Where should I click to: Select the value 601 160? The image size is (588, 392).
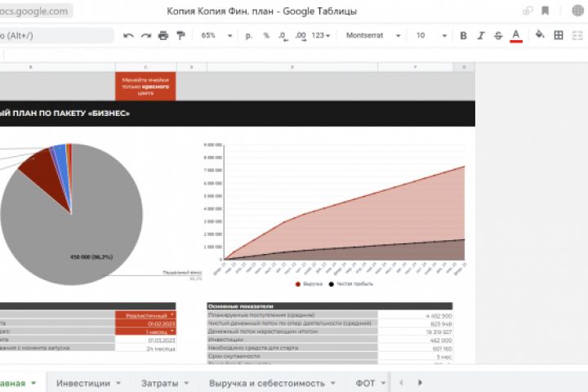pyautogui.click(x=415, y=349)
